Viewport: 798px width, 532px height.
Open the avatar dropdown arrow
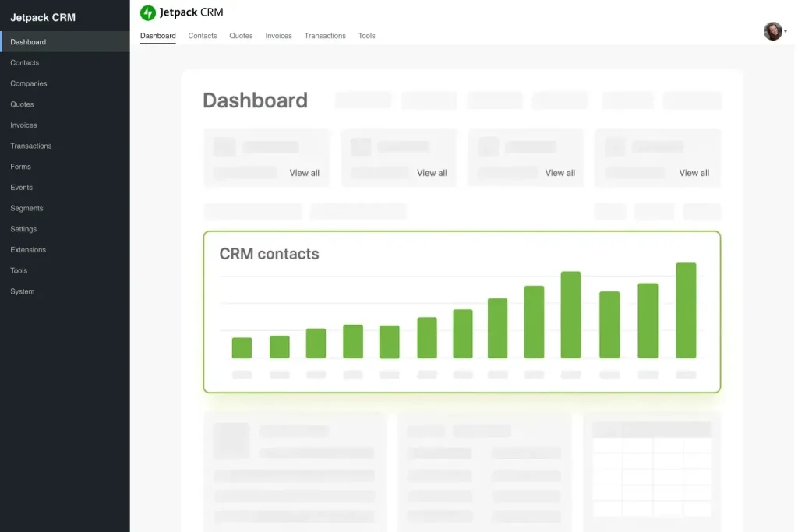tap(787, 32)
